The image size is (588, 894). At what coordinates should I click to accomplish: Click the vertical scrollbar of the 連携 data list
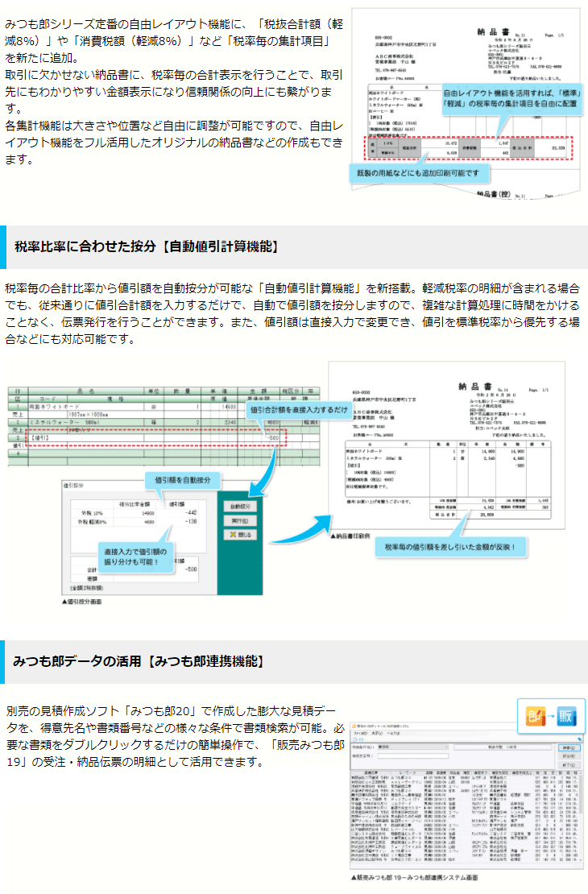pos(580,815)
